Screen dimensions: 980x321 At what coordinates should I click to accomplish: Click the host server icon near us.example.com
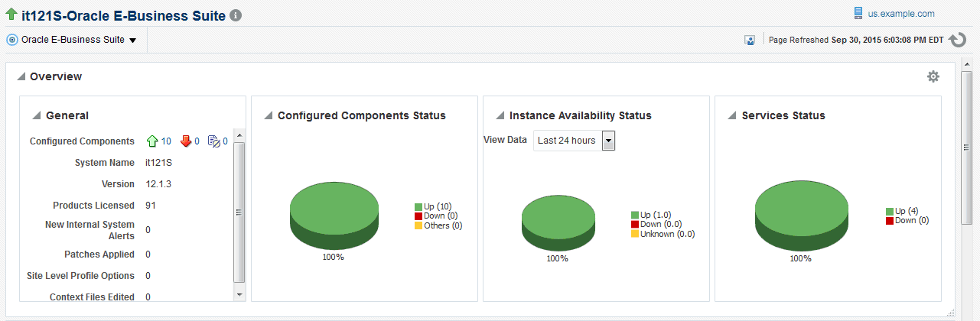pyautogui.click(x=858, y=13)
